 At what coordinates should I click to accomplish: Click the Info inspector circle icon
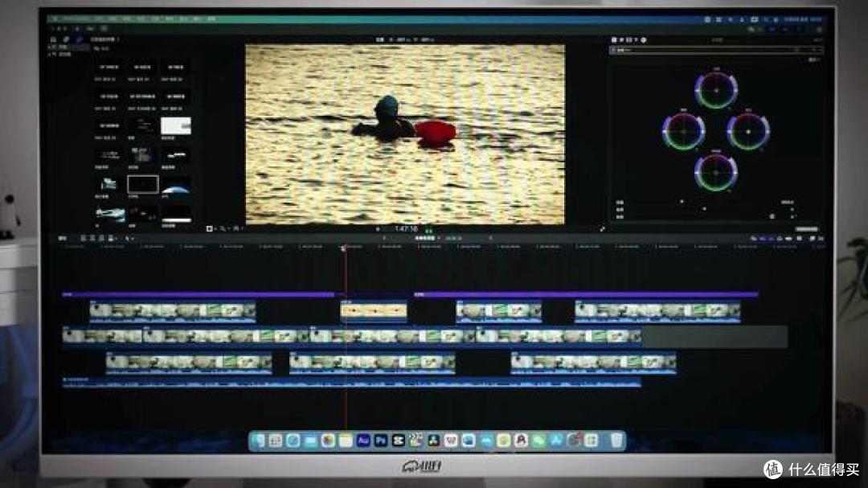pyautogui.click(x=643, y=40)
